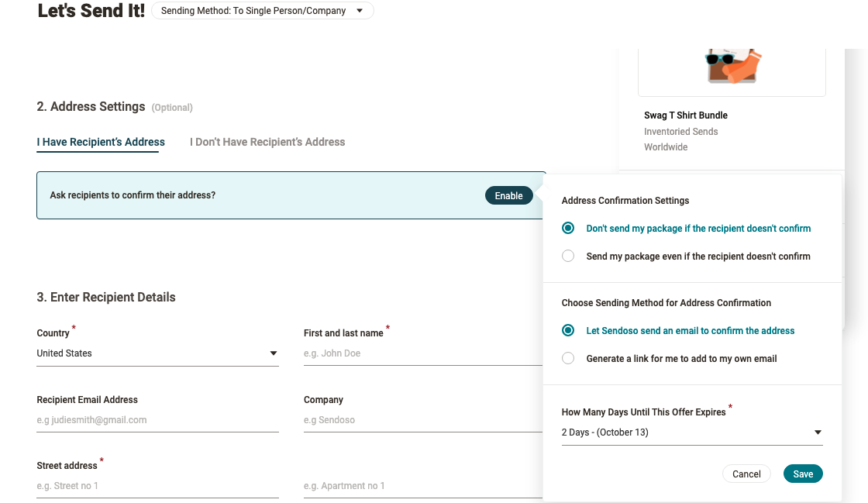Switch to I Have Recipient's Address tab
This screenshot has height=503, width=868.
click(101, 142)
